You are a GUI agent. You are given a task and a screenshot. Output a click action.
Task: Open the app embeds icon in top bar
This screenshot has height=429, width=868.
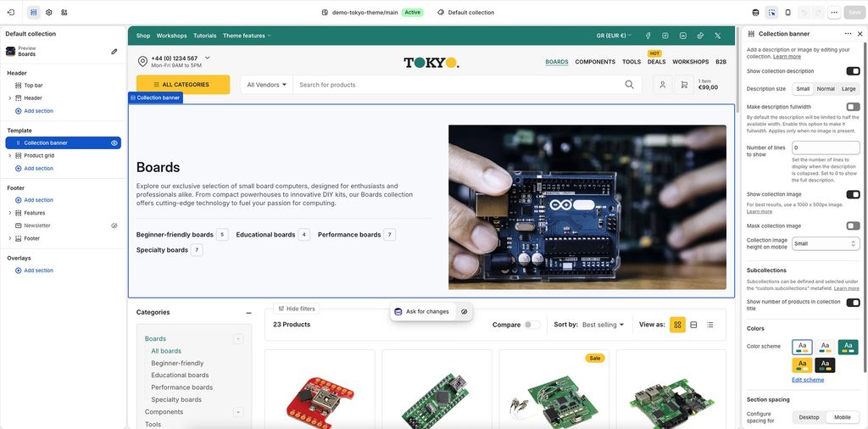[x=64, y=12]
